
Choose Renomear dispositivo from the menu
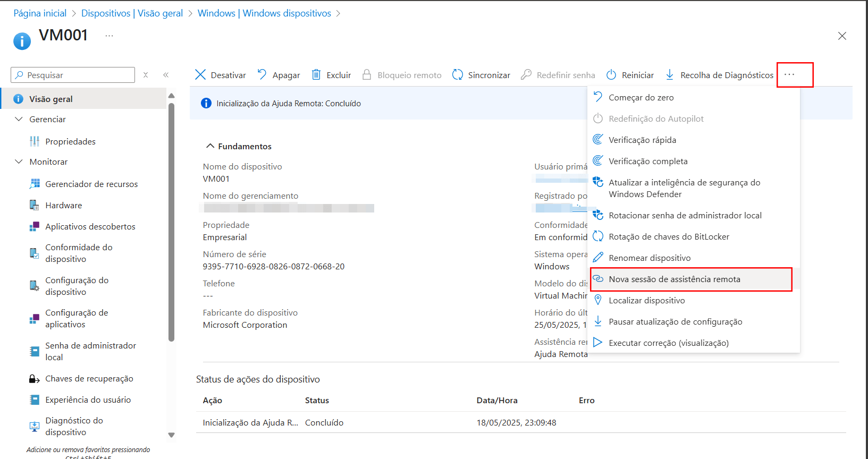(x=694, y=258)
